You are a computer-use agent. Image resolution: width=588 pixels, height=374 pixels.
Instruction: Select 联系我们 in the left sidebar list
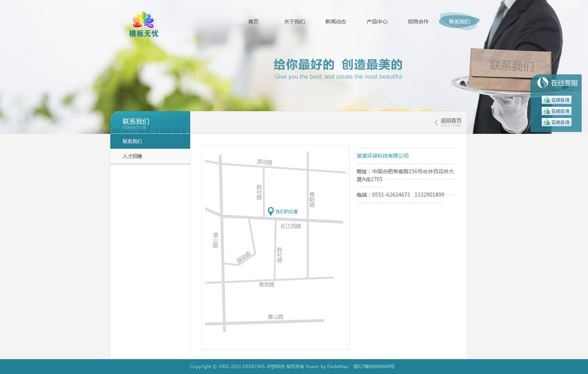pyautogui.click(x=132, y=141)
